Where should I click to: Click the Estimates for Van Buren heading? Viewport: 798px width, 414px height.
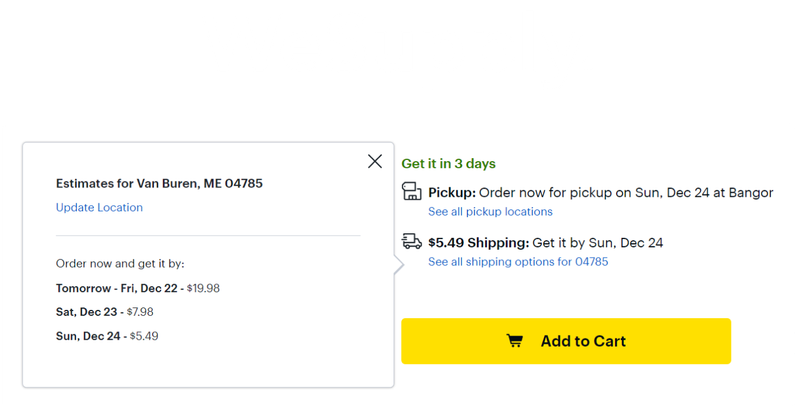(159, 184)
